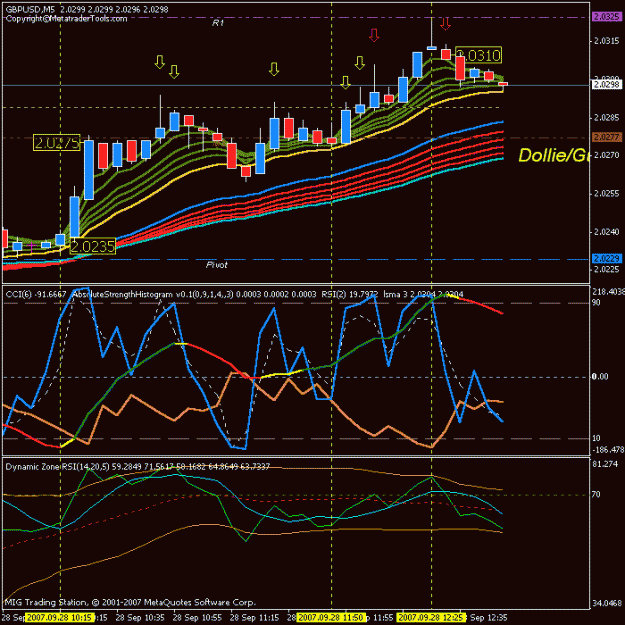Image resolution: width=625 pixels, height=625 pixels.
Task: Click the 2.0315 value on price axis
Action: tap(607, 41)
